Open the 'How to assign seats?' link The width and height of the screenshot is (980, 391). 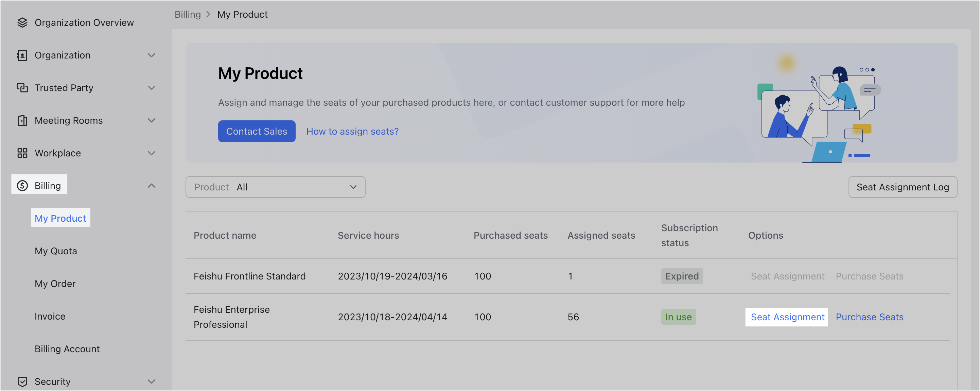pos(352,131)
